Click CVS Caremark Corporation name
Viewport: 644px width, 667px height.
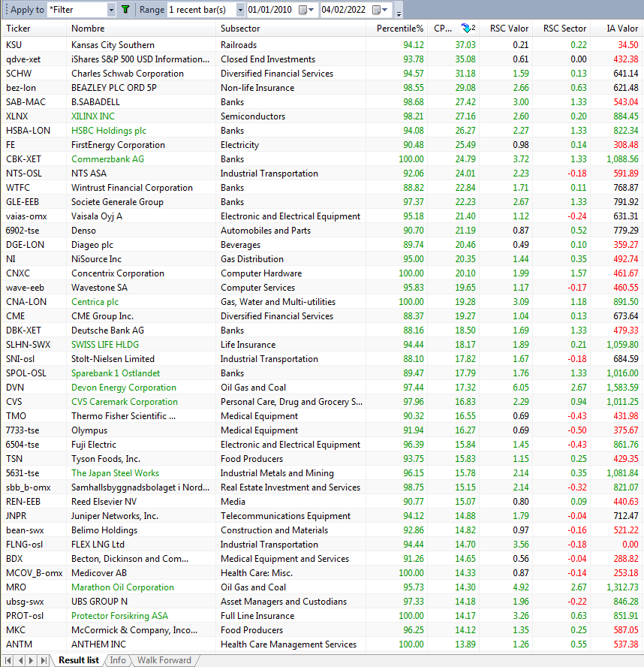(x=125, y=402)
